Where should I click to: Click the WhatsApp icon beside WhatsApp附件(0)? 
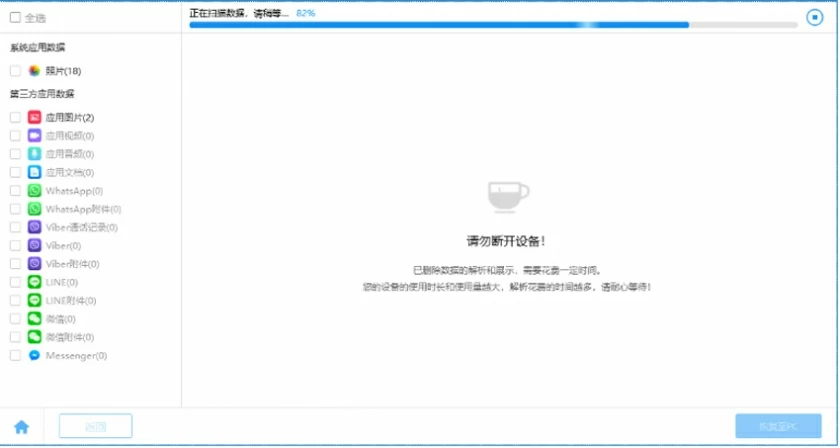tap(34, 208)
